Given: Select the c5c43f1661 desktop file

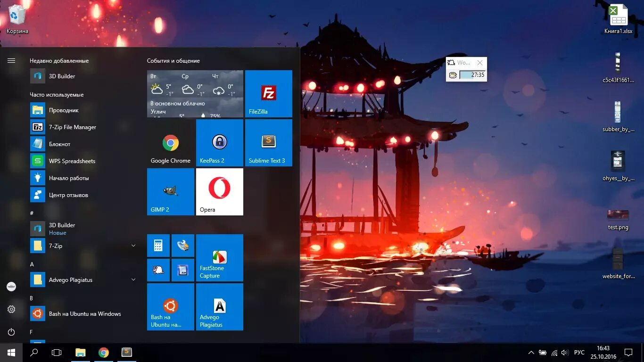Looking at the screenshot, I should tap(619, 67).
